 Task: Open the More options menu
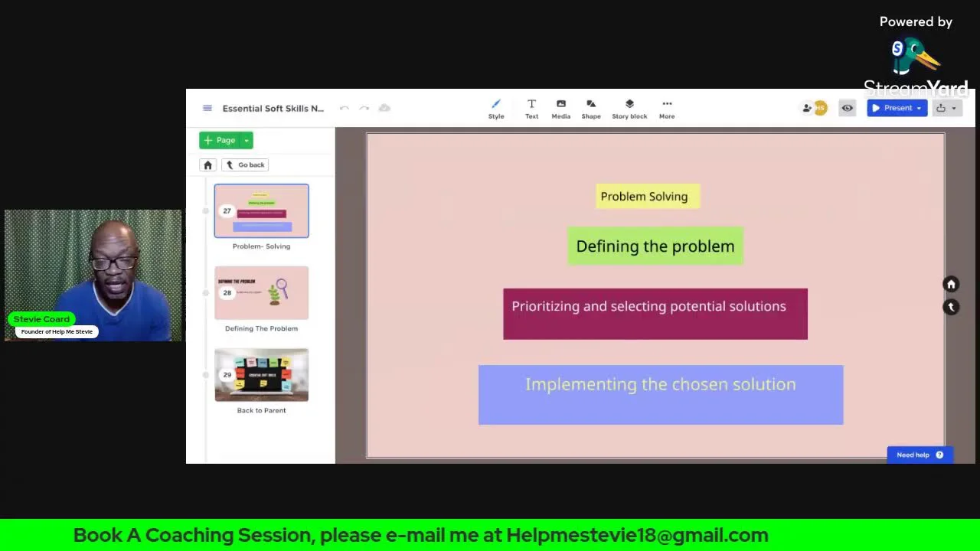667,109
